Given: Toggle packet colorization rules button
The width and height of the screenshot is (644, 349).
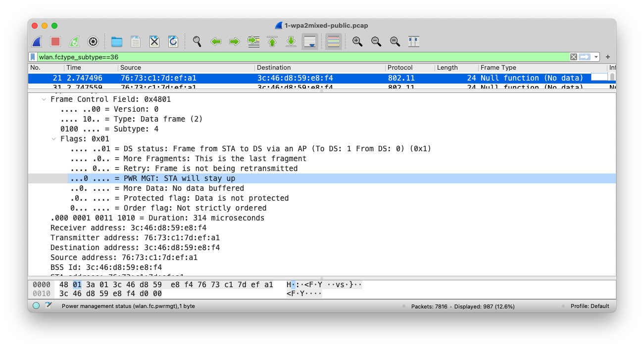Looking at the screenshot, I should [334, 42].
